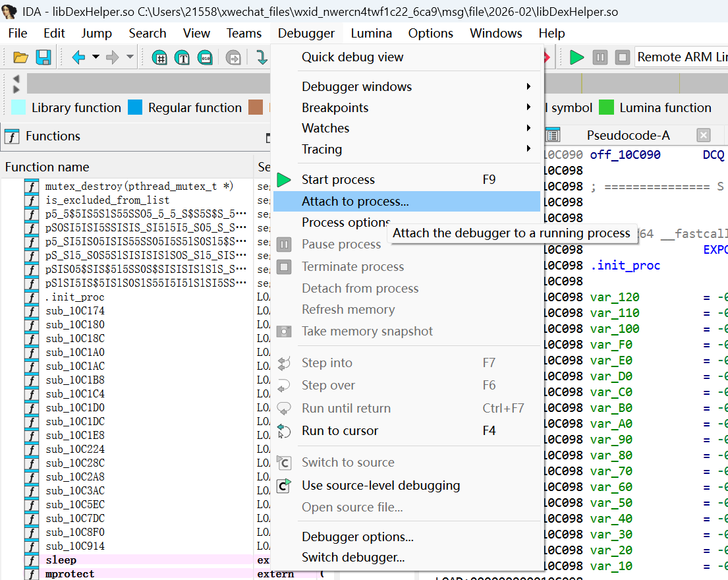Screen dimensions: 728x580
Task: Click the navigation band left arrow
Action: point(16,78)
